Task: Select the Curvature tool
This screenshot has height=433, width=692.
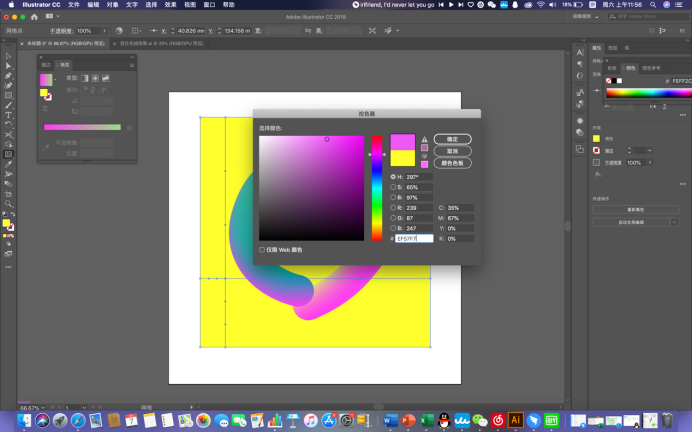Action: (8, 85)
